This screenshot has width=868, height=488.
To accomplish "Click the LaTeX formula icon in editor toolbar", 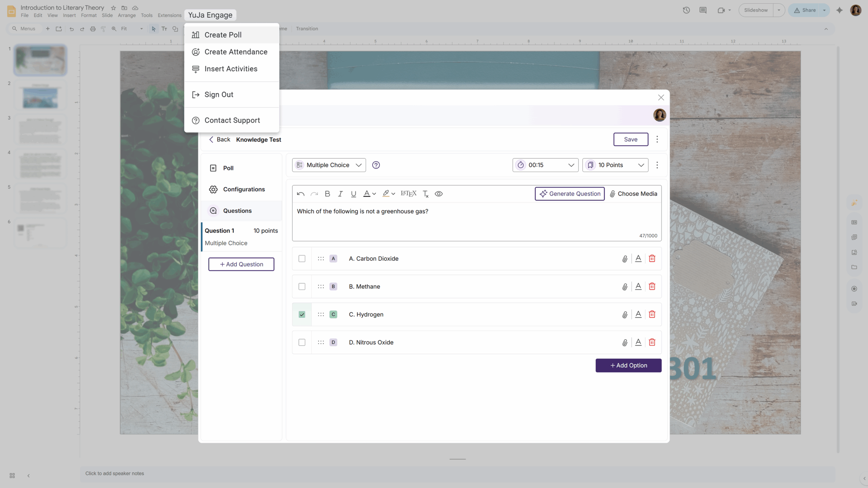I will point(408,194).
